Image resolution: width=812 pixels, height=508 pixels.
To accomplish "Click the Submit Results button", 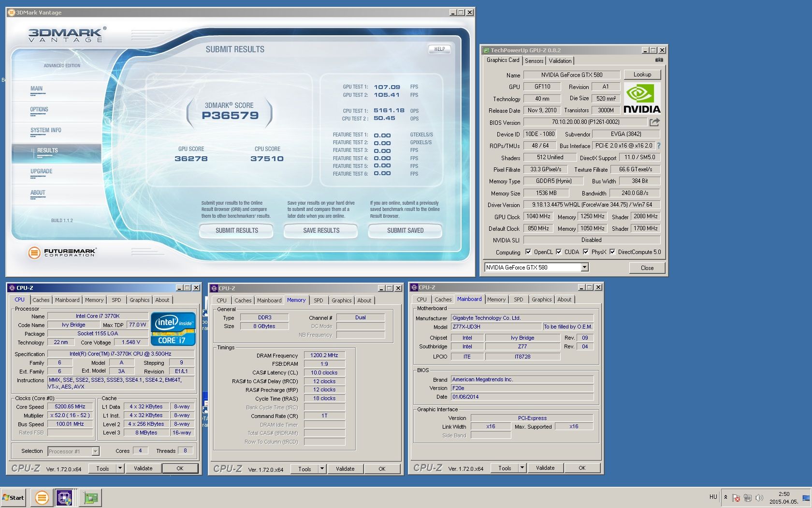I will [x=236, y=231].
